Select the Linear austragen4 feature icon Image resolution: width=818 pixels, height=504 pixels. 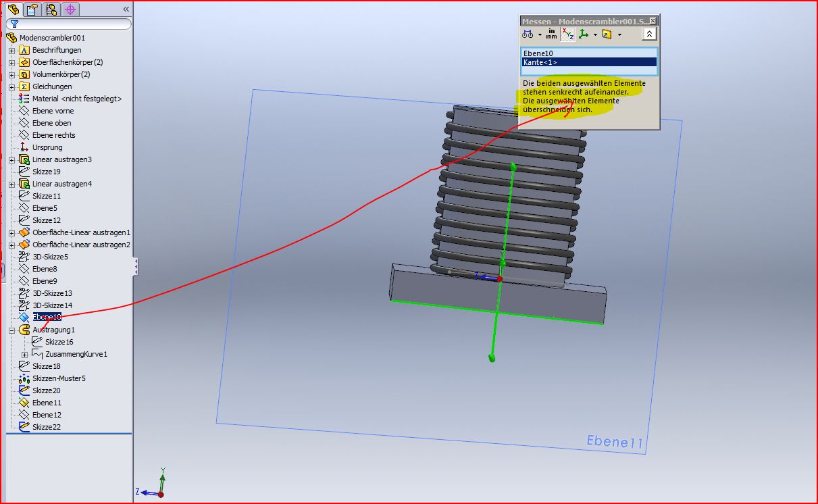(24, 184)
